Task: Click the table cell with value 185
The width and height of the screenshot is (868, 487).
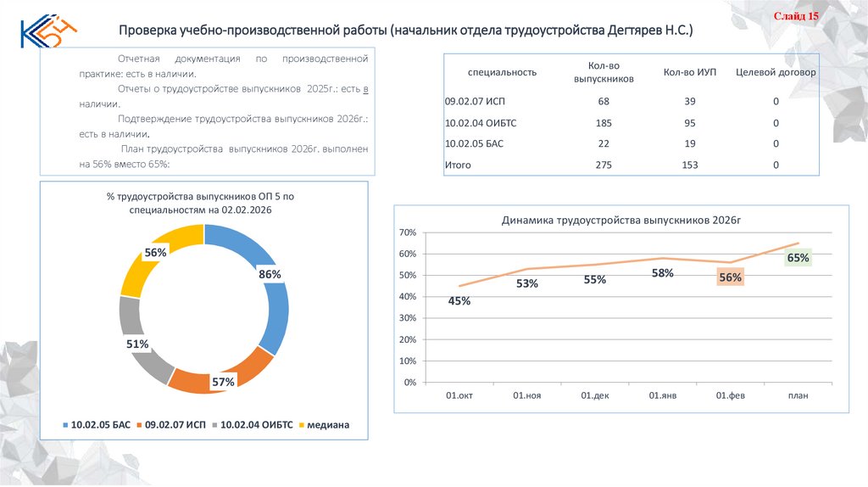Action: pos(604,123)
